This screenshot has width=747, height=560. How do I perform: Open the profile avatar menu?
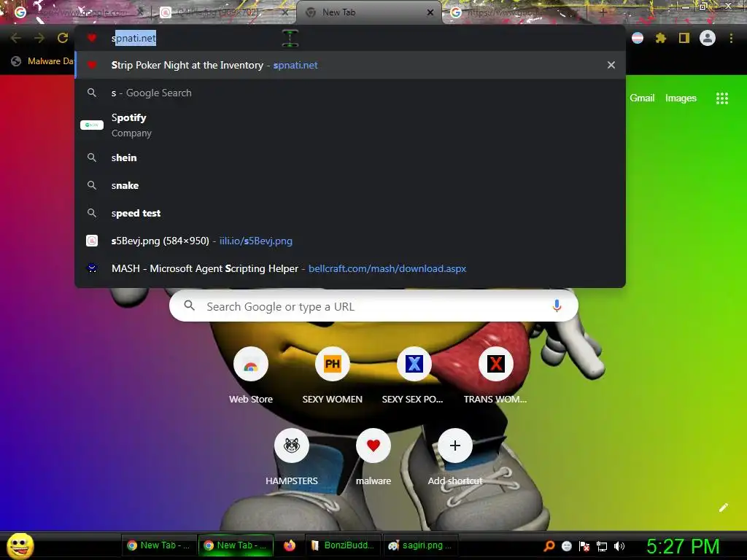tap(708, 38)
